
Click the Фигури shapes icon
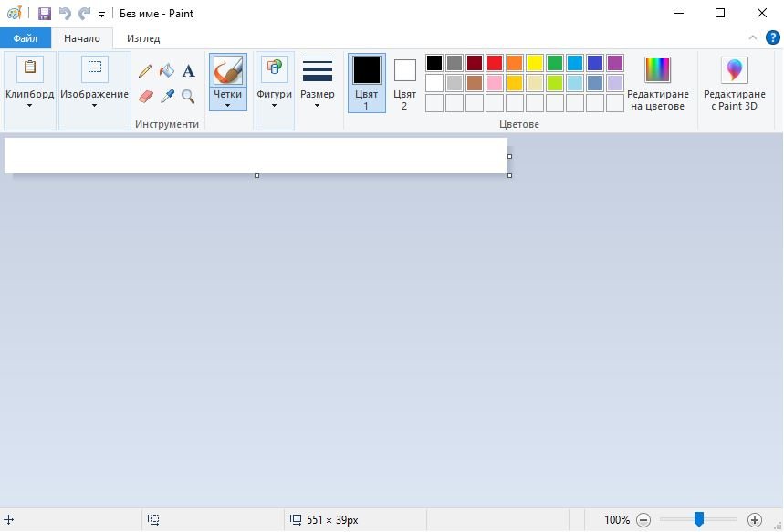coord(274,68)
